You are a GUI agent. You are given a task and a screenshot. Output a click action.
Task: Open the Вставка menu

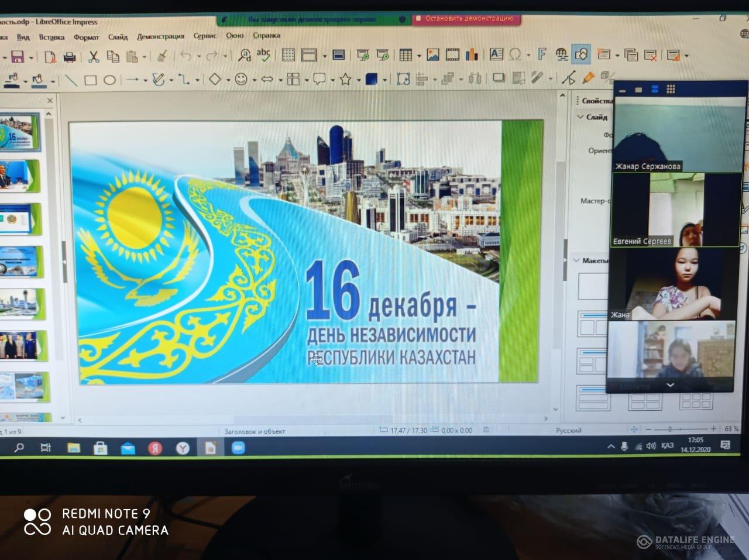(x=51, y=37)
